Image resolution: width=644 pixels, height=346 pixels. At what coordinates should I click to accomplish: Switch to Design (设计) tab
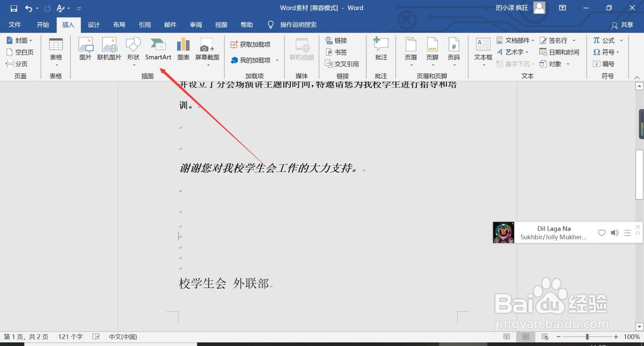click(x=93, y=24)
